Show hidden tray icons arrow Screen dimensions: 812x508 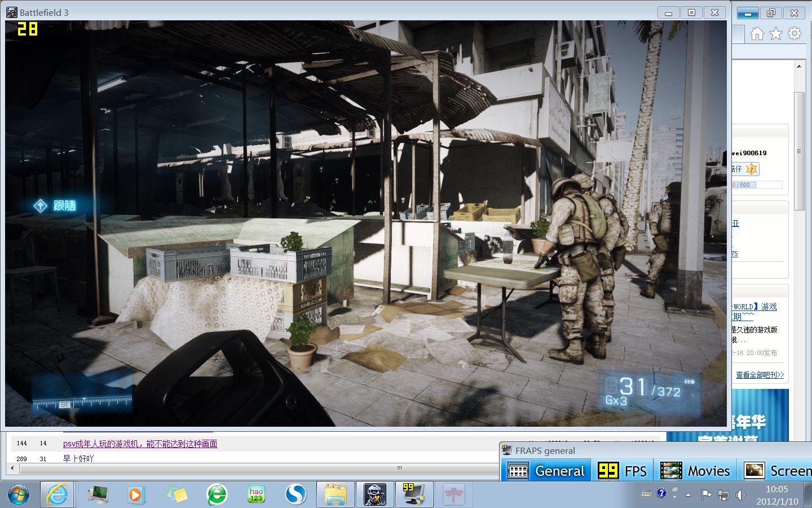click(688, 495)
